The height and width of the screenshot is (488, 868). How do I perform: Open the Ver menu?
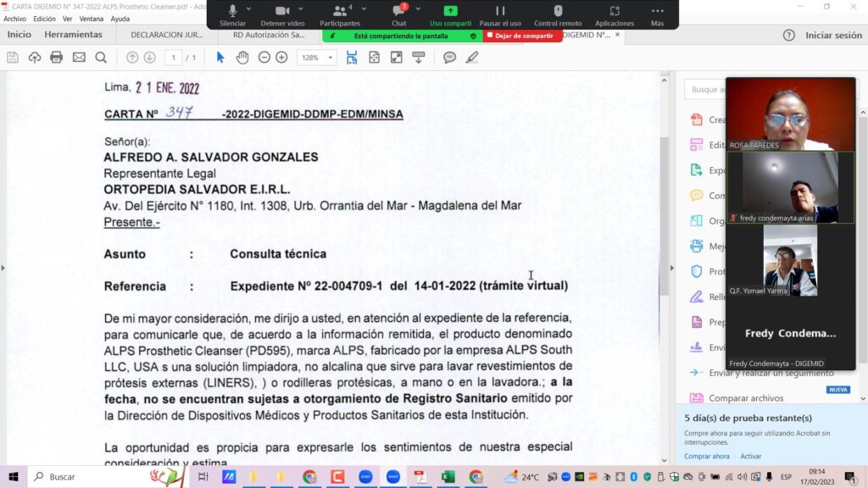(x=68, y=19)
